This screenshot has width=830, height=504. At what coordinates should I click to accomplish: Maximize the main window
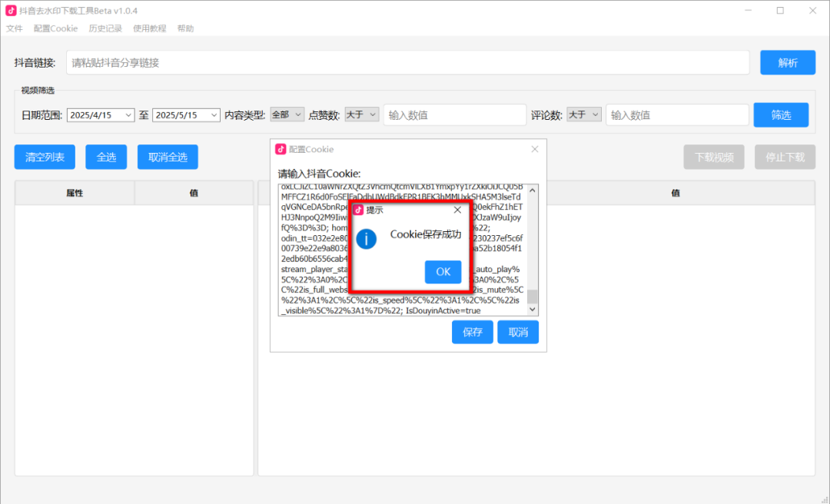[x=780, y=11]
